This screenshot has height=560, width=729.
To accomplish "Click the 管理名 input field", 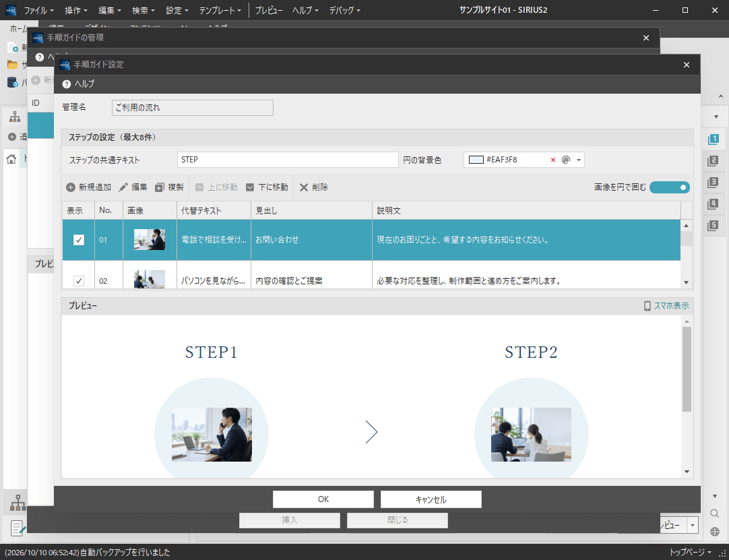I will (193, 107).
